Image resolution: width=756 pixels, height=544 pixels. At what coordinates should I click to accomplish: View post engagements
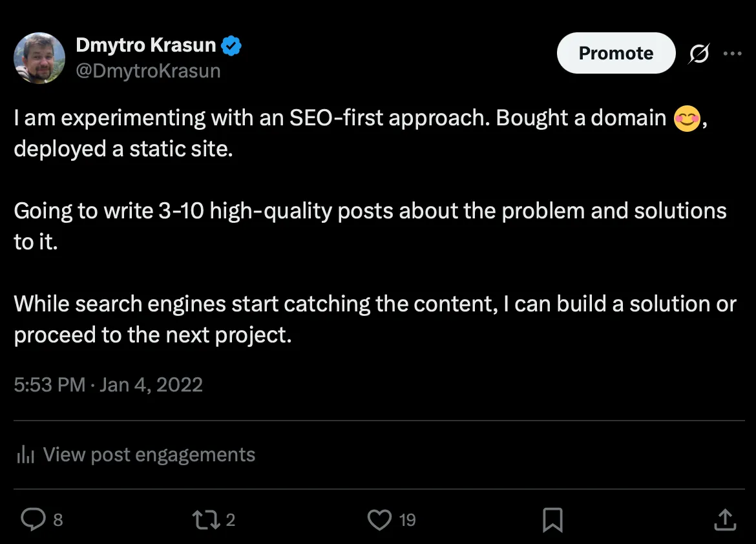[149, 454]
